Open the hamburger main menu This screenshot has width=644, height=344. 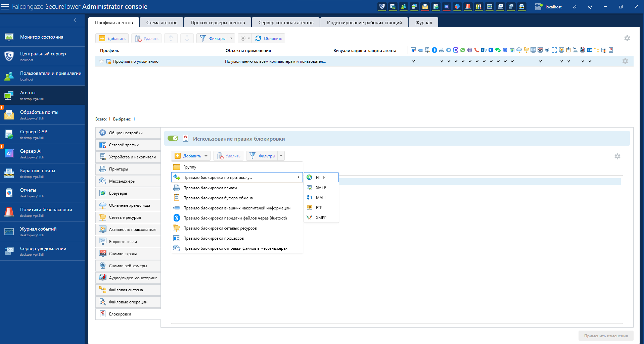(x=5, y=7)
